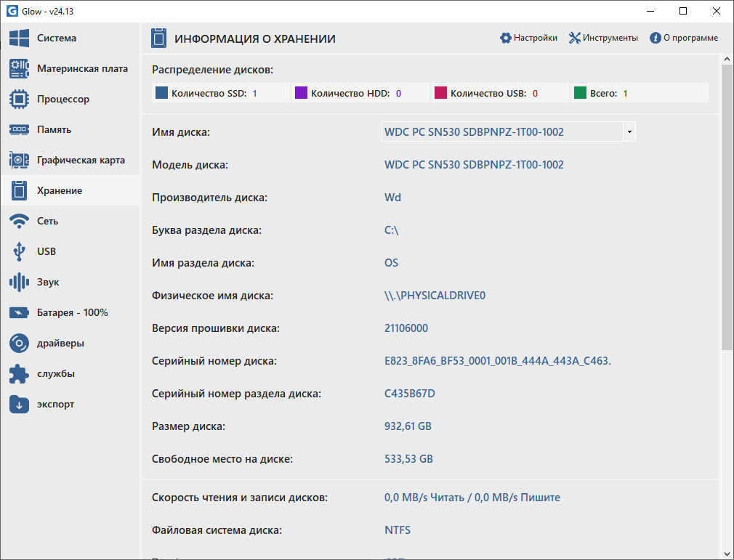The image size is (734, 560).
Task: Click the Процессор CPU chip icon
Action: (19, 100)
